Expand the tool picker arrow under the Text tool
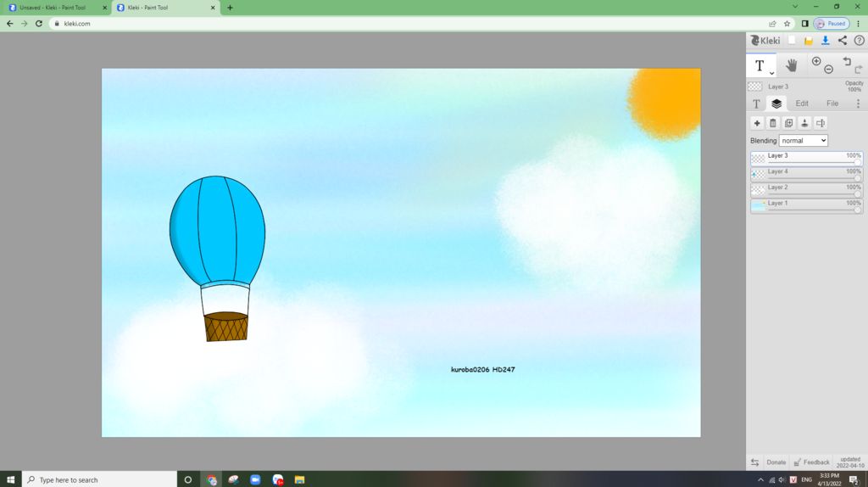 [771, 73]
